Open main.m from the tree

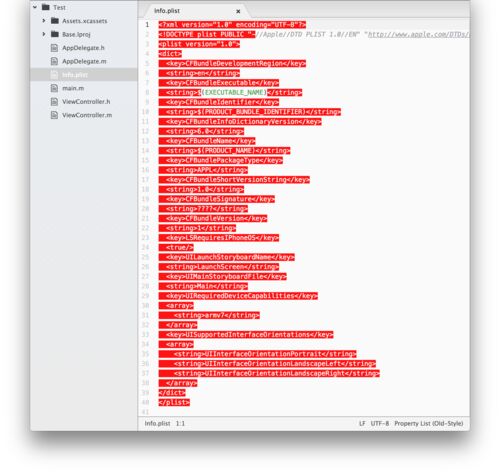[73, 88]
